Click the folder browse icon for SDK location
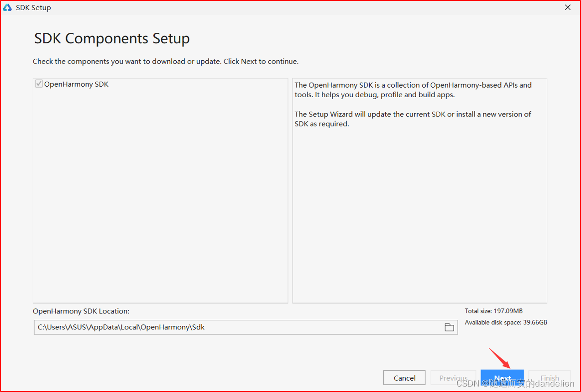The height and width of the screenshot is (392, 581). (449, 327)
